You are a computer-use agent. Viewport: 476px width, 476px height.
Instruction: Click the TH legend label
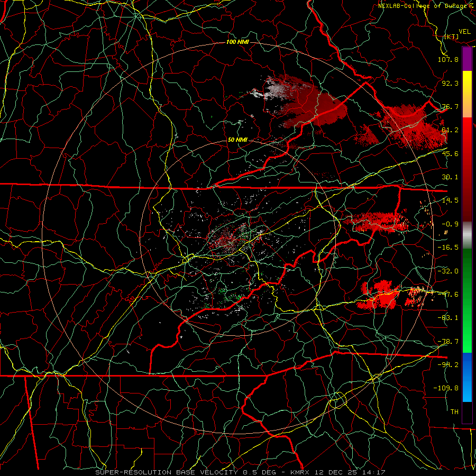tap(454, 412)
